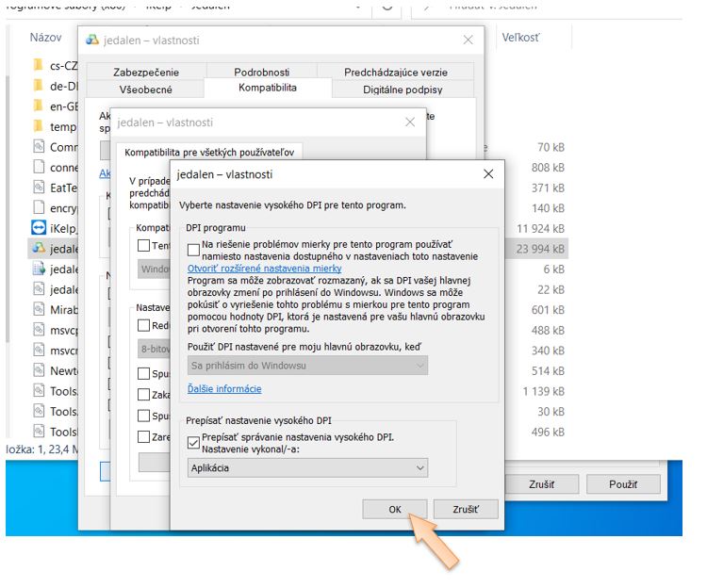Click the jedalen icon in properties title bar

92,41
